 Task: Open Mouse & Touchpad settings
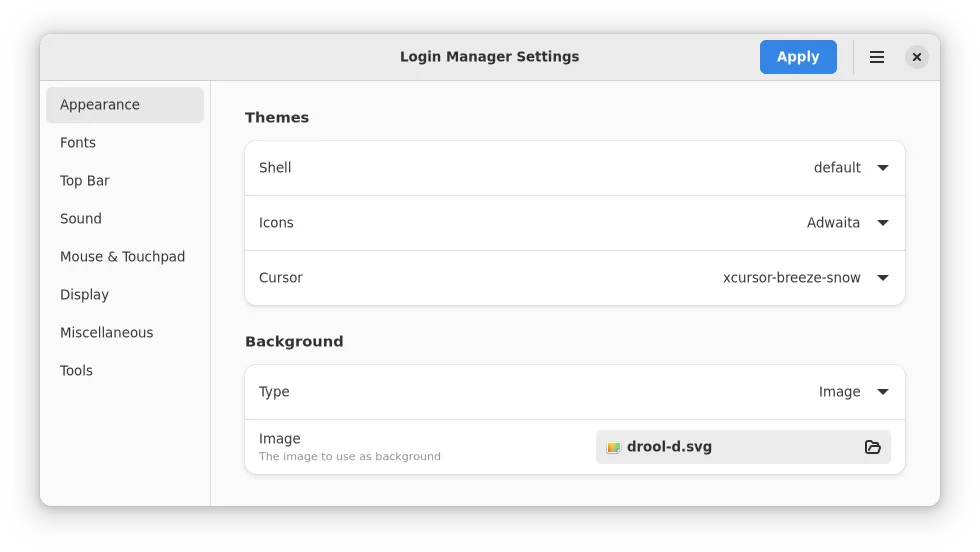(x=125, y=257)
